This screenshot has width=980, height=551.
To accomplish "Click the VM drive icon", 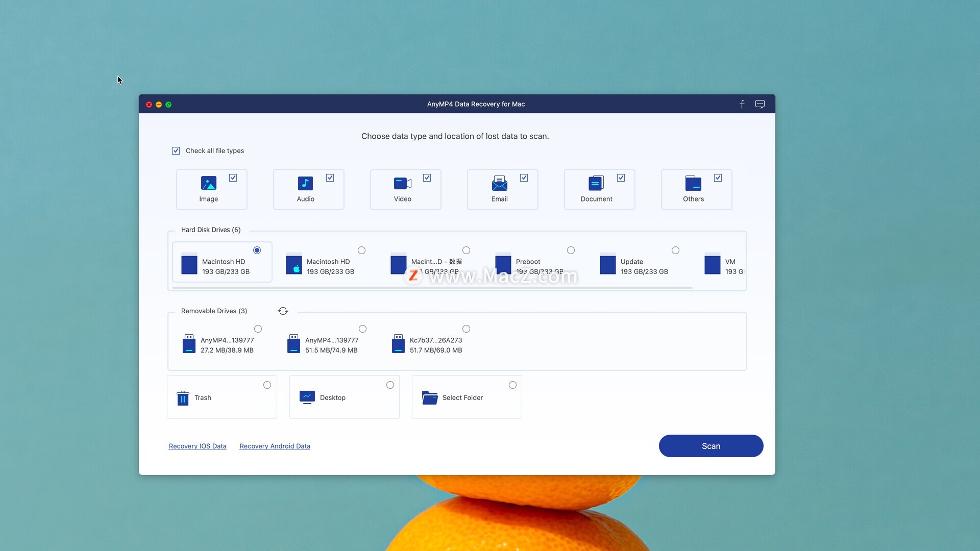I will (x=712, y=263).
